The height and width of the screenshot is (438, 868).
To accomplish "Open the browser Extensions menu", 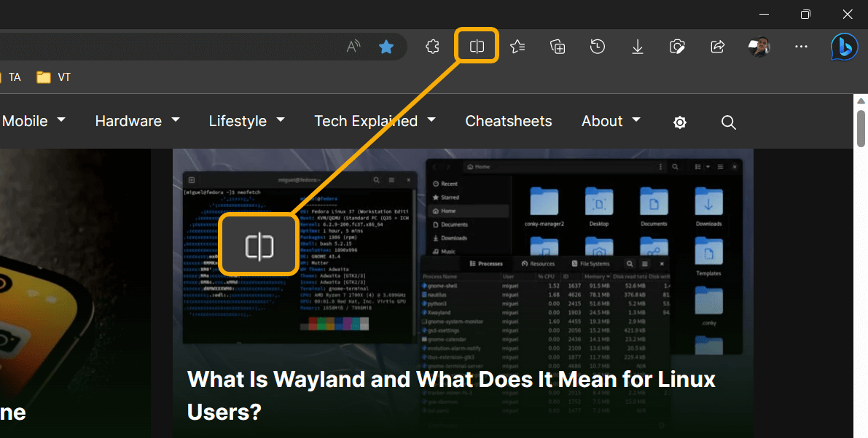I will (x=432, y=46).
